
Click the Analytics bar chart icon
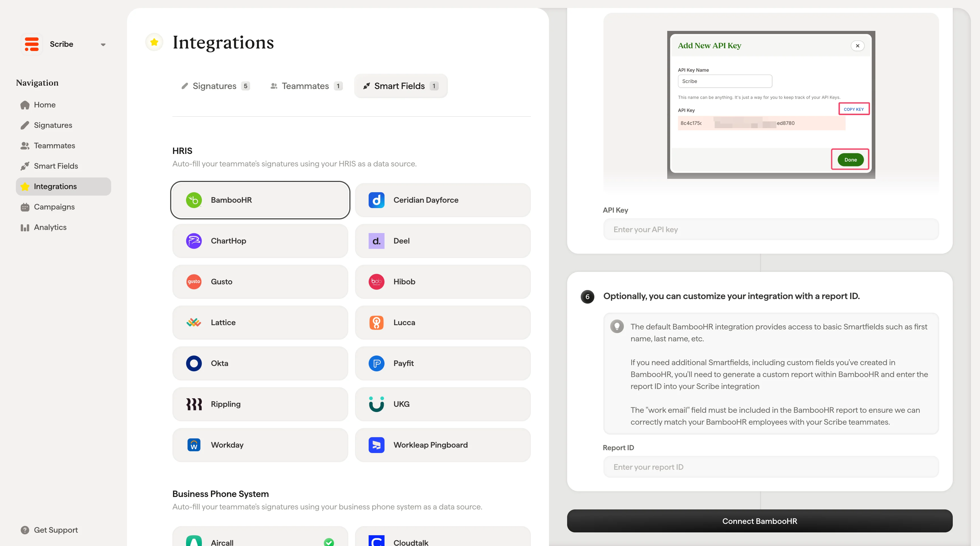coord(25,227)
